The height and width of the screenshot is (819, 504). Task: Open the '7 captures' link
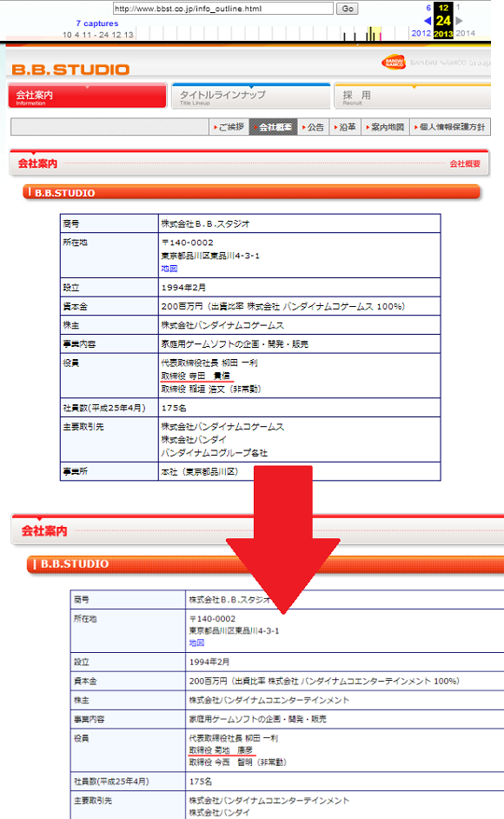[97, 23]
